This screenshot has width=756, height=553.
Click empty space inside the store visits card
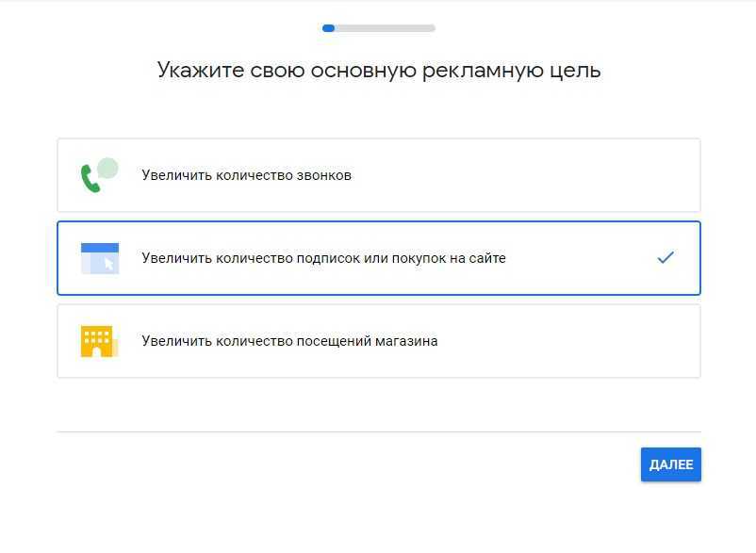[x=566, y=341]
